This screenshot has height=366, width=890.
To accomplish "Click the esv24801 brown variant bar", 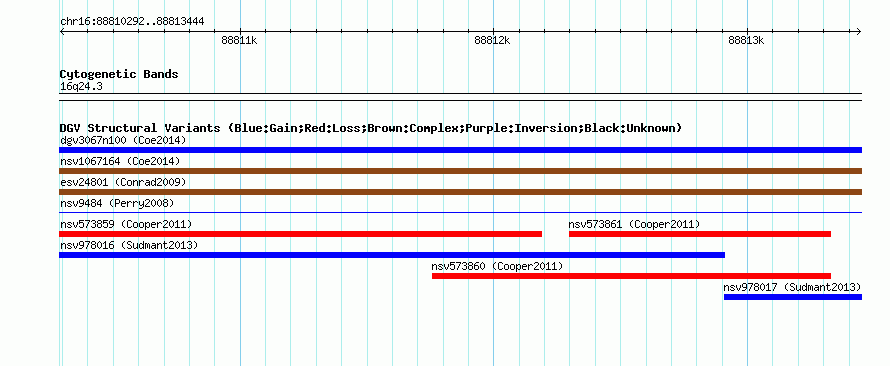I will click(460, 192).
